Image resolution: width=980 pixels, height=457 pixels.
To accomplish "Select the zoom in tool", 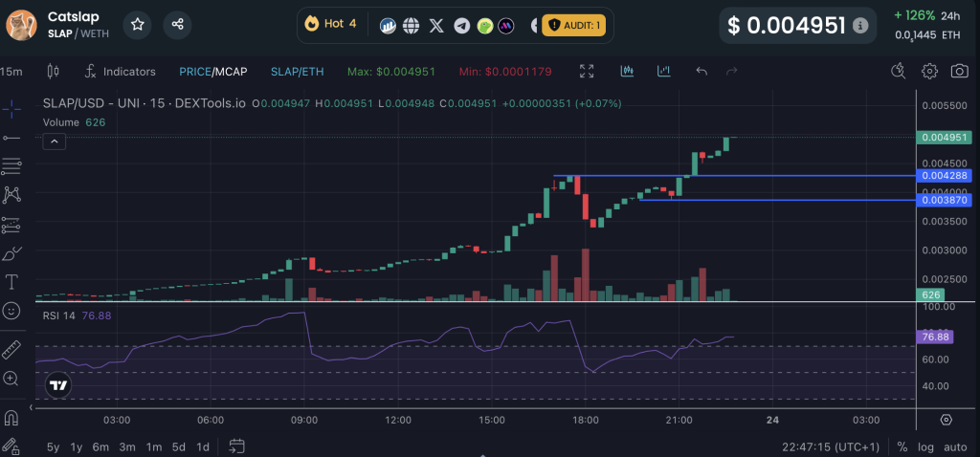I will coord(11,378).
